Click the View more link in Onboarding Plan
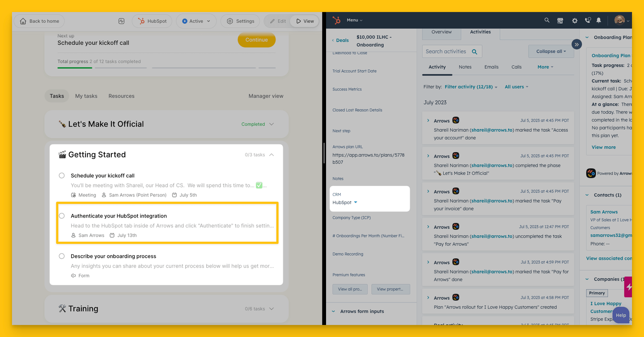This screenshot has width=644, height=337. pos(604,147)
